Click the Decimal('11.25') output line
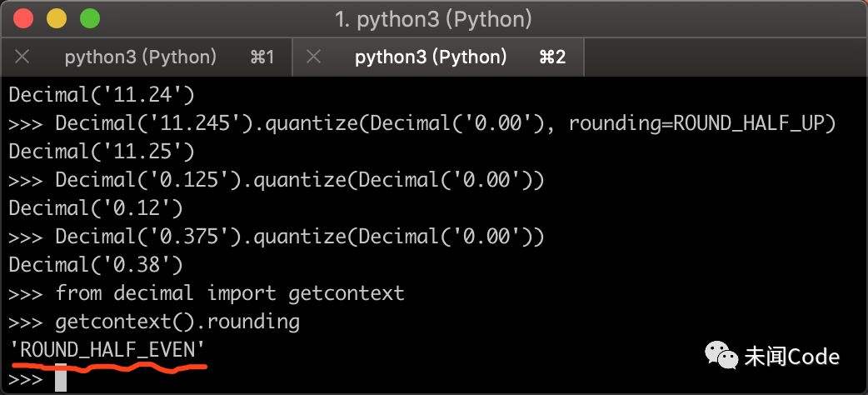The width and height of the screenshot is (868, 395). click(102, 152)
